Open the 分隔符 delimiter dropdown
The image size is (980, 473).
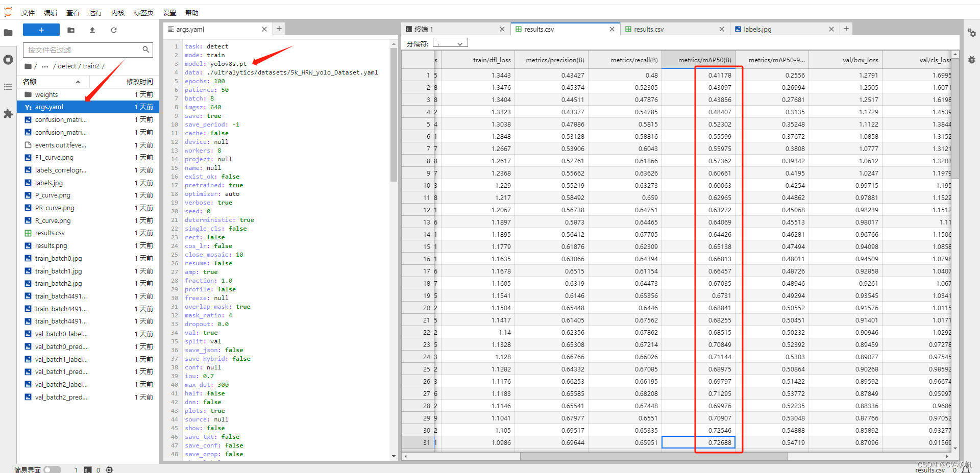pos(450,43)
